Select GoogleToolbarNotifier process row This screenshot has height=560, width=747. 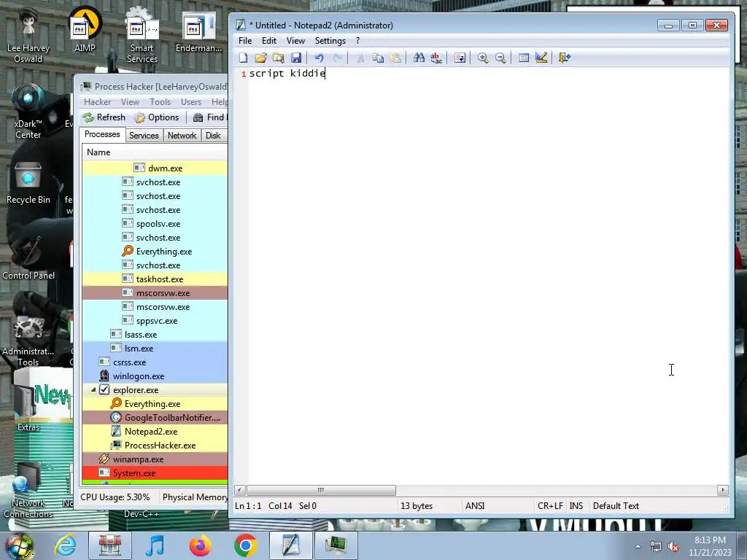(x=155, y=418)
